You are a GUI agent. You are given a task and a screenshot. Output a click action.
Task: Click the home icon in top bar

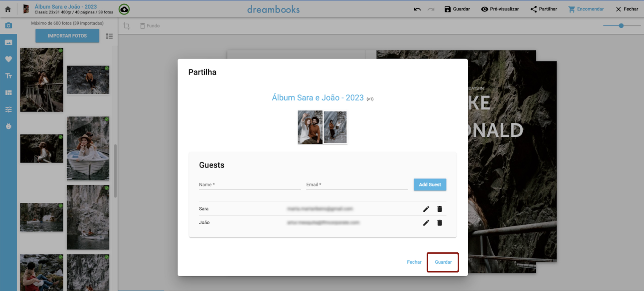(x=8, y=9)
